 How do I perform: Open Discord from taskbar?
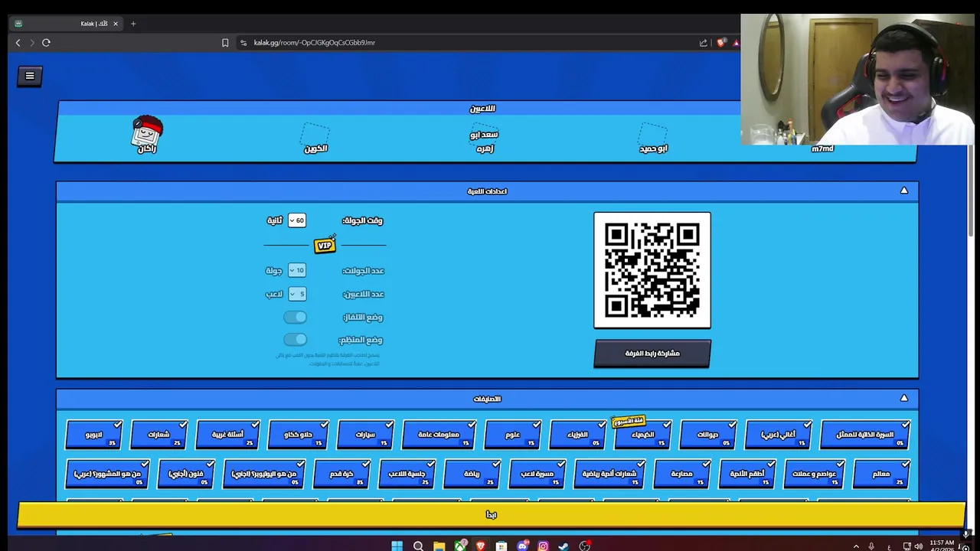(522, 546)
